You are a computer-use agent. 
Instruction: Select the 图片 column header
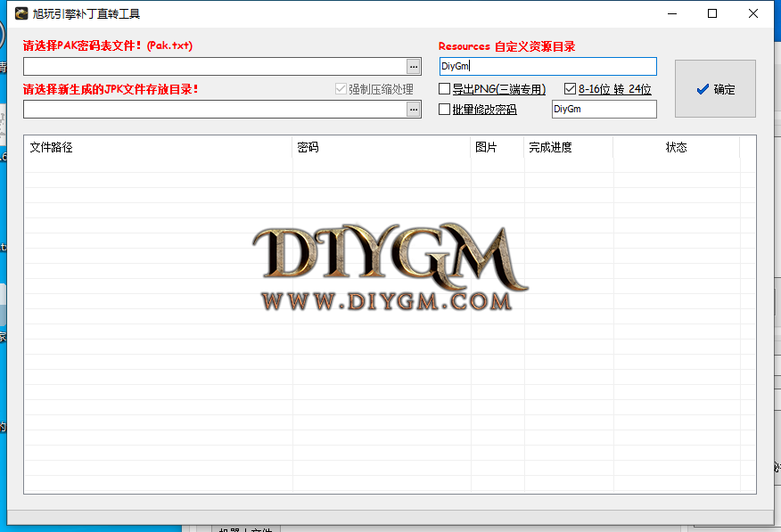(x=497, y=147)
